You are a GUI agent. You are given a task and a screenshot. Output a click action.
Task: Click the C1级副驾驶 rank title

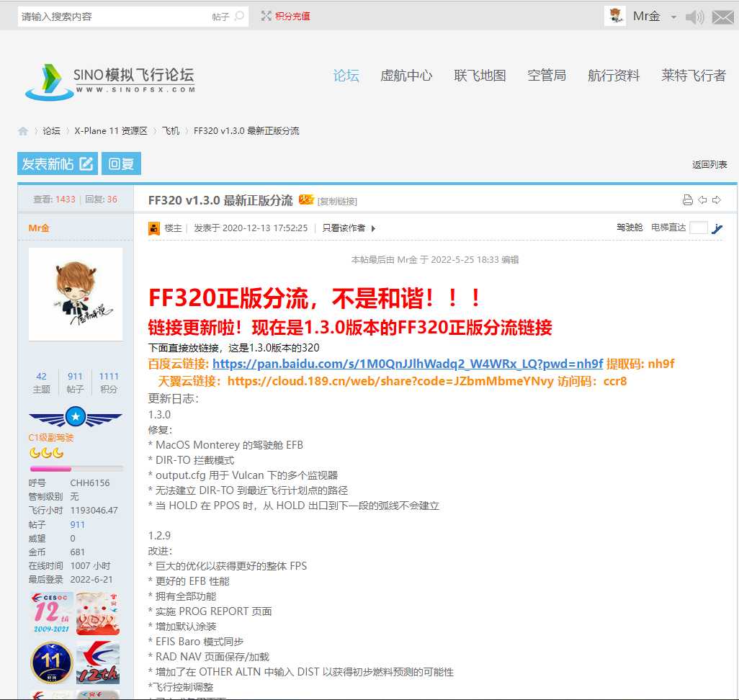click(x=51, y=437)
